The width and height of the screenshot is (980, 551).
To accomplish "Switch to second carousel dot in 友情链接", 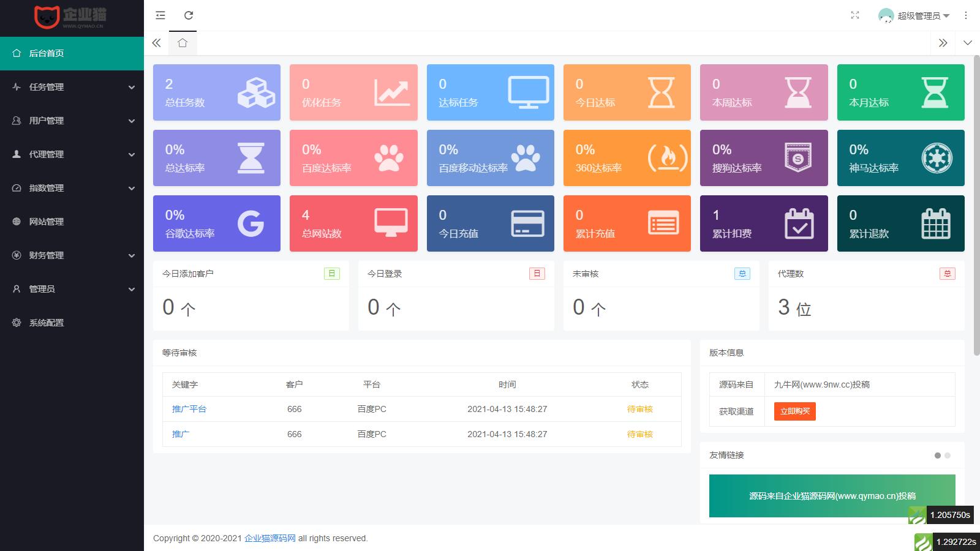I will 948,455.
